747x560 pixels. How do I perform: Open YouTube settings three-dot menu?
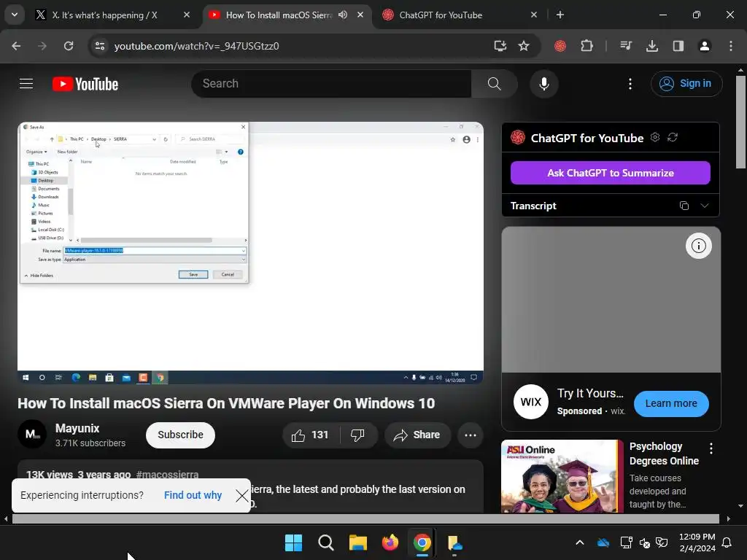tap(630, 84)
